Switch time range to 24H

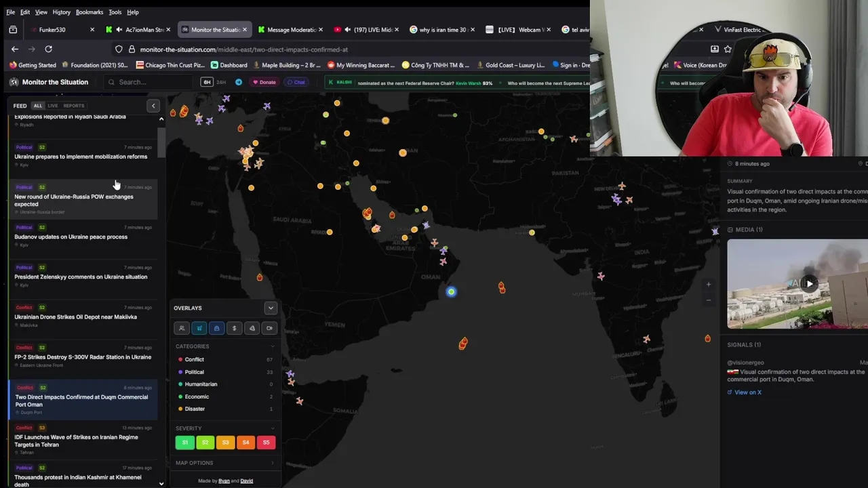tap(221, 82)
